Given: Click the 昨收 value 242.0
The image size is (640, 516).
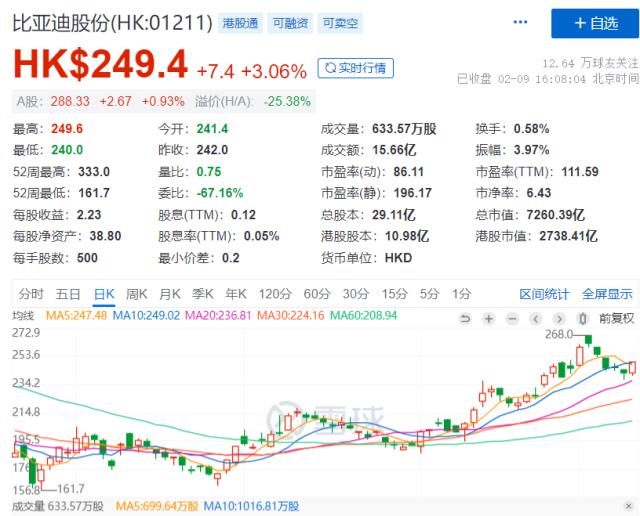Looking at the screenshot, I should tap(212, 150).
